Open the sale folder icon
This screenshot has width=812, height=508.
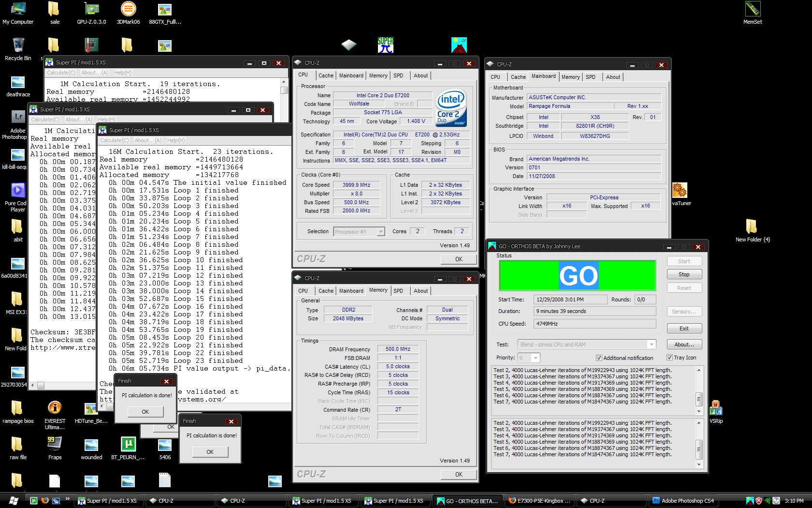[55, 13]
